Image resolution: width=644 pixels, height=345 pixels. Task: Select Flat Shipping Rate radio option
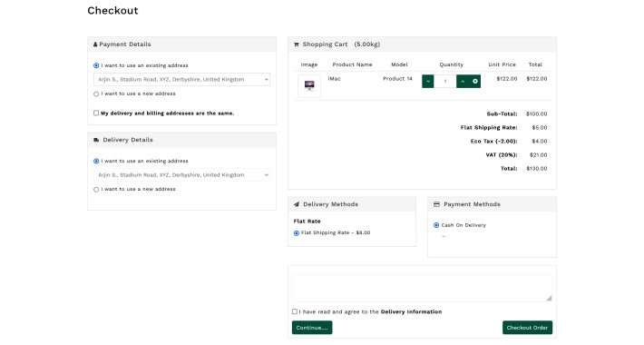[297, 233]
